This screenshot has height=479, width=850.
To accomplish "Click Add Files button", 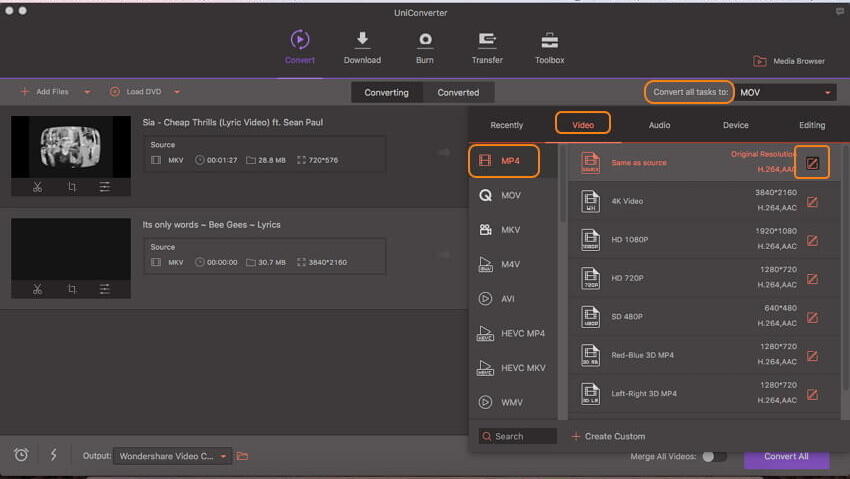I will click(x=44, y=92).
